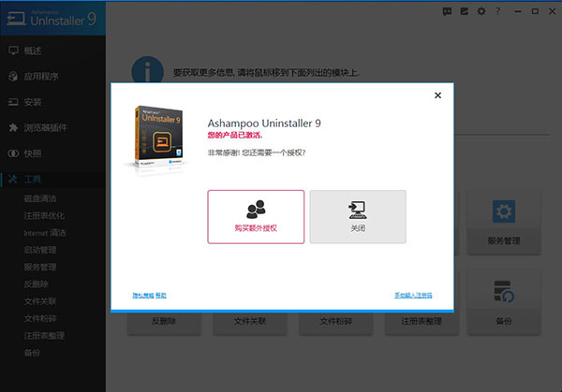Open 启动管理 in the sidebar
Screen dimensions: 562x392
(40, 250)
